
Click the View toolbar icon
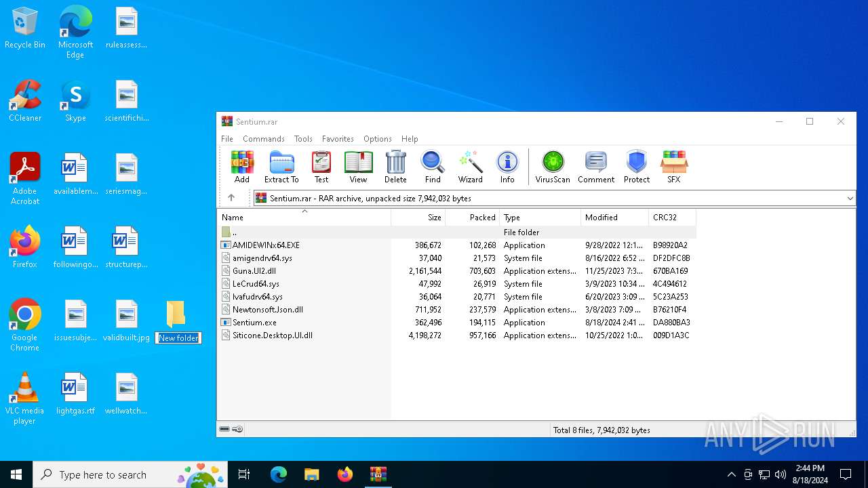coord(358,167)
